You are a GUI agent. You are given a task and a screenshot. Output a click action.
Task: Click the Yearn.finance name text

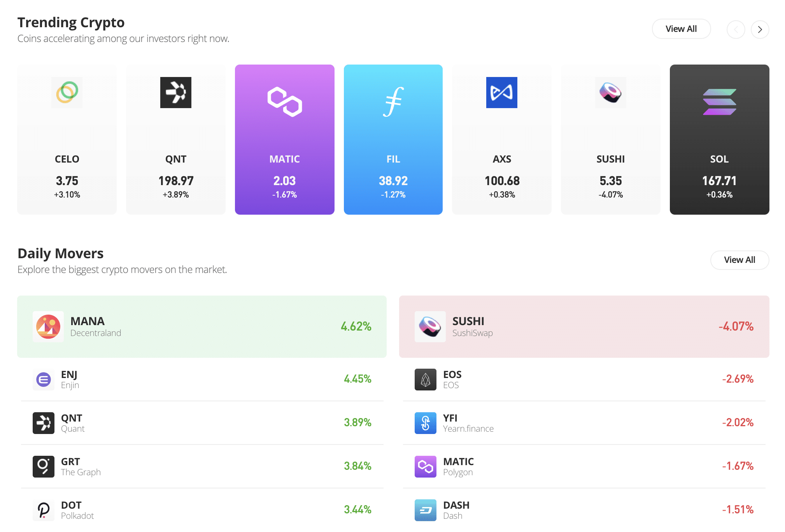[x=468, y=429]
